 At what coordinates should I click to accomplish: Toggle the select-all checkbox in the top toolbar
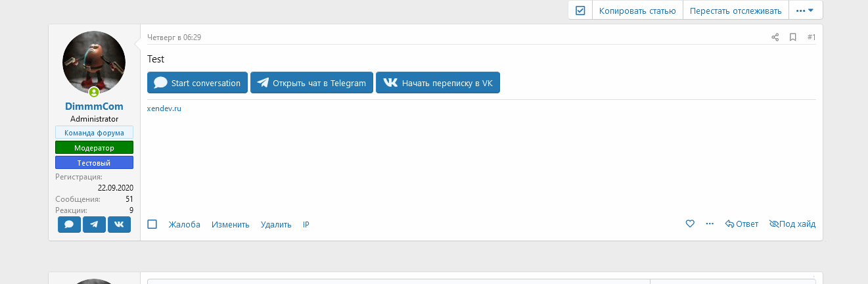click(580, 11)
